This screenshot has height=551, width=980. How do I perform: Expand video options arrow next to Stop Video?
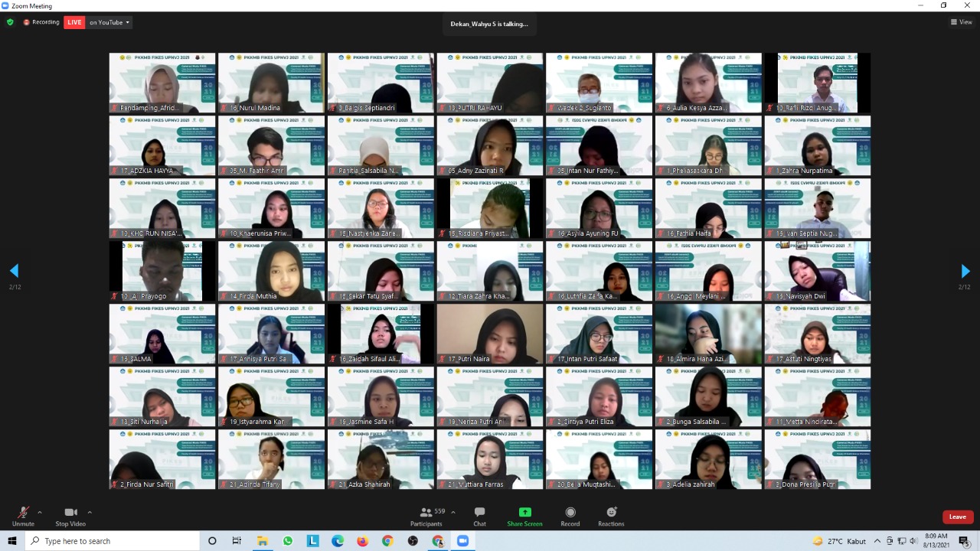[x=90, y=512]
